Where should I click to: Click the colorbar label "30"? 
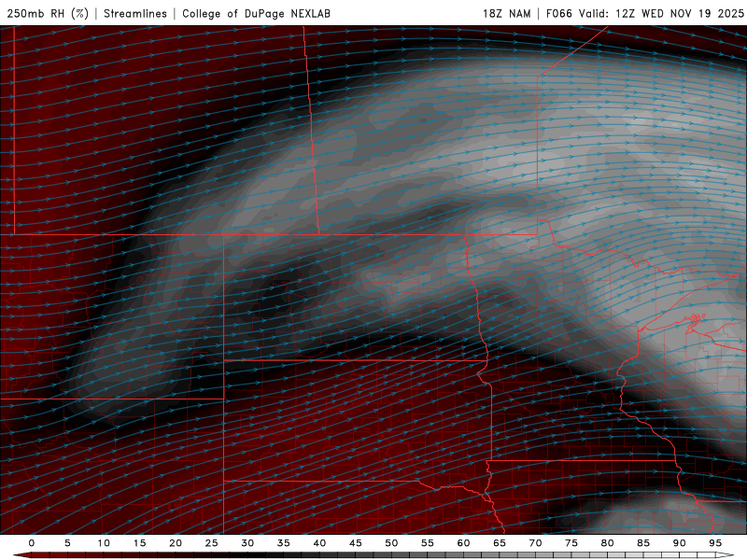(x=247, y=543)
